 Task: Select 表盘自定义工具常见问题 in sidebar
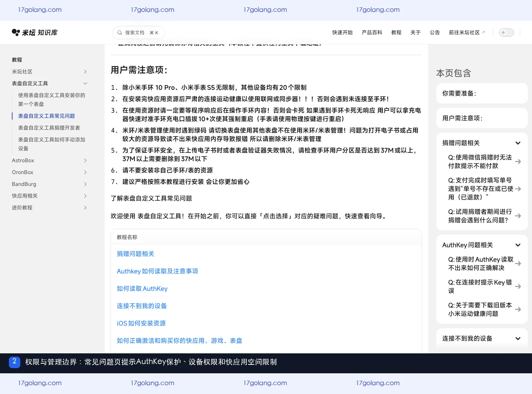[47, 116]
